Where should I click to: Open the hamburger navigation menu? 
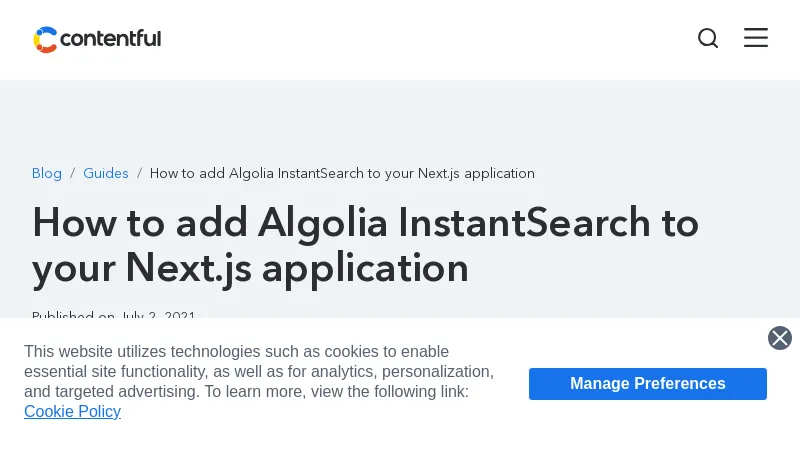[756, 38]
